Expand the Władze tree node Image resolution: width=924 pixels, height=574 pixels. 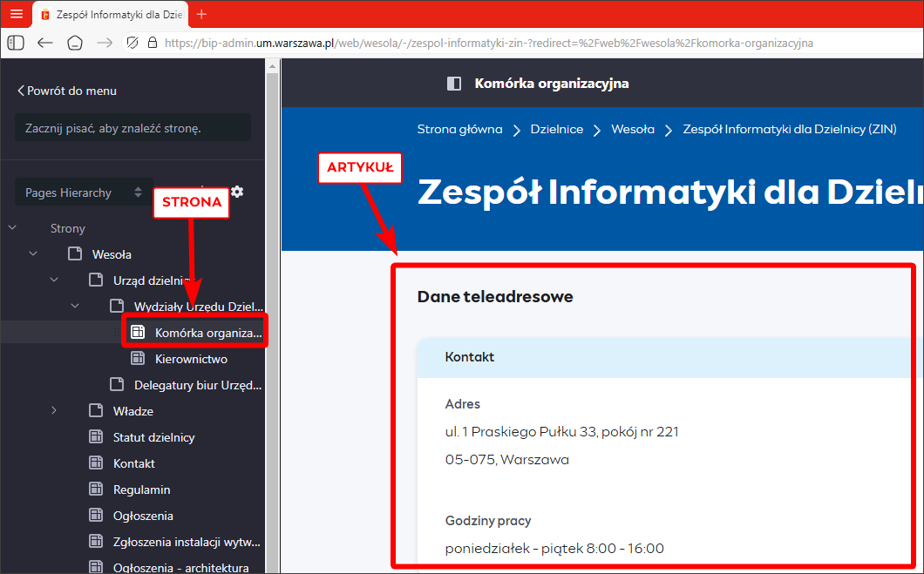click(54, 411)
